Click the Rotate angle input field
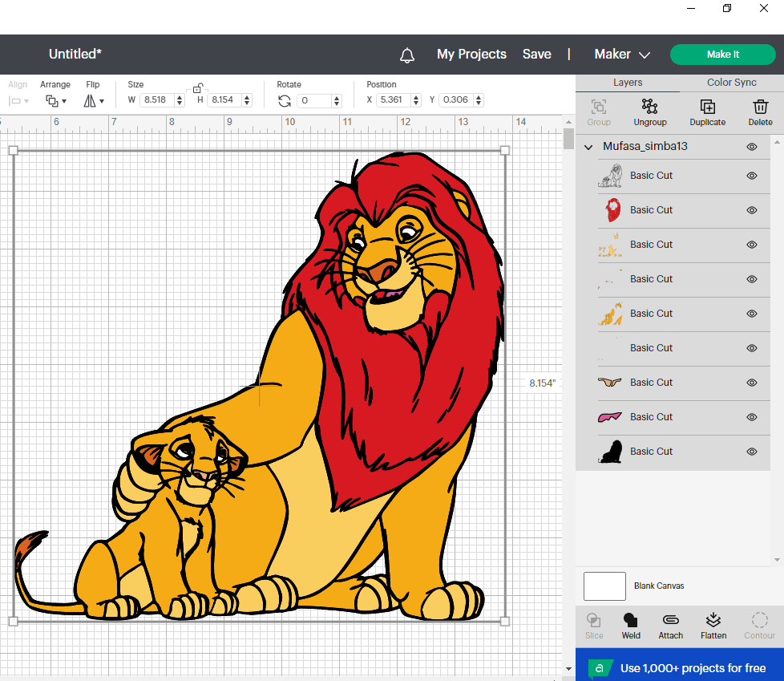This screenshot has height=681, width=784. tap(314, 100)
